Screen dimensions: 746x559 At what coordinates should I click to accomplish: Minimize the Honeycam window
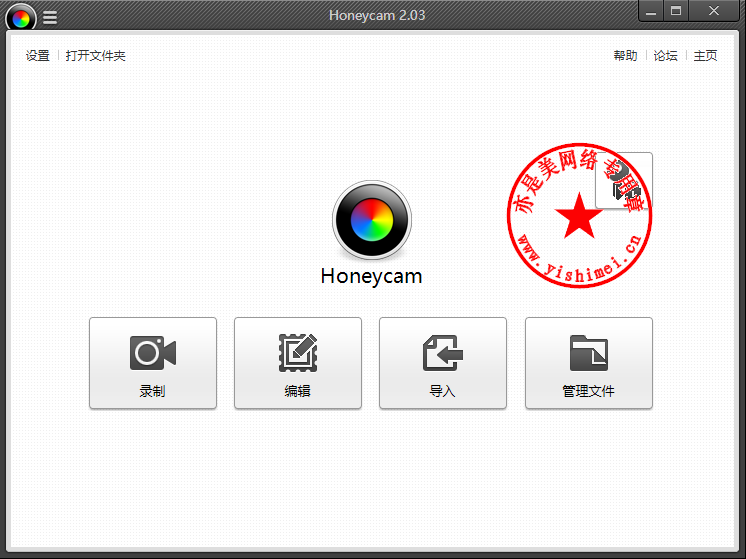click(651, 11)
